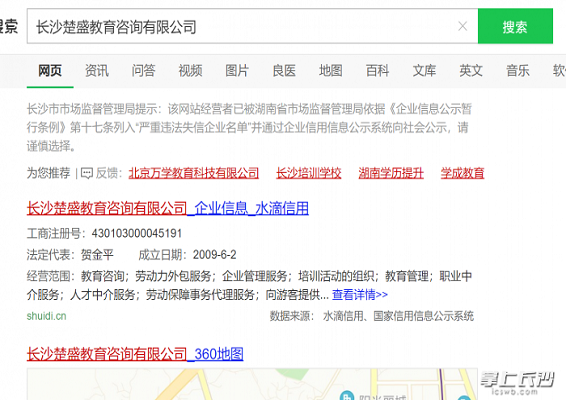Open the 音乐 tab

[518, 70]
